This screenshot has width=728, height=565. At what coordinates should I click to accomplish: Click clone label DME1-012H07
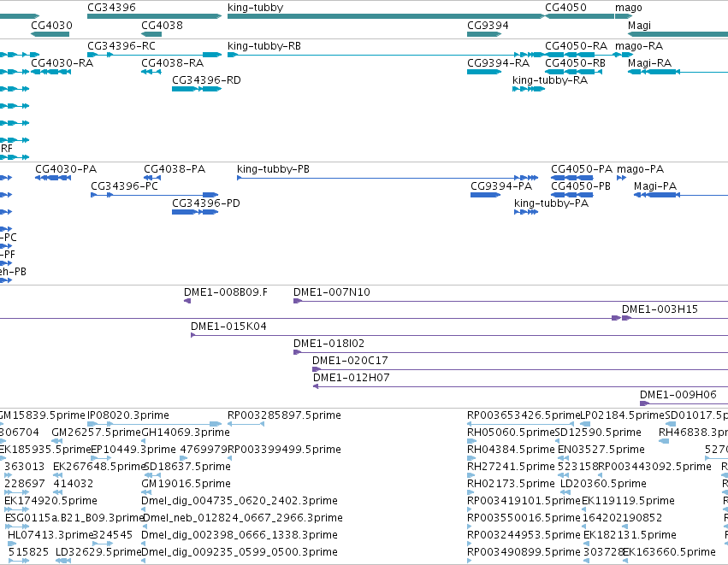tap(352, 378)
